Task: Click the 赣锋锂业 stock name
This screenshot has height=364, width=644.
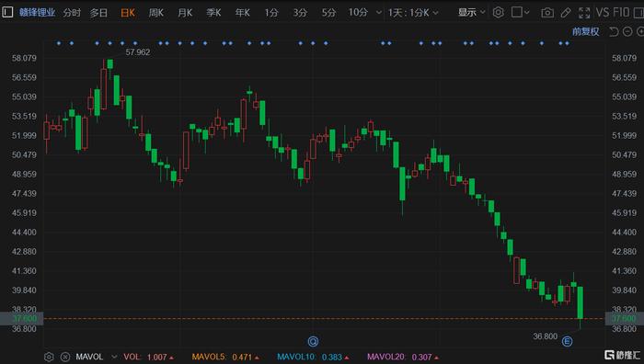Action: [37, 12]
